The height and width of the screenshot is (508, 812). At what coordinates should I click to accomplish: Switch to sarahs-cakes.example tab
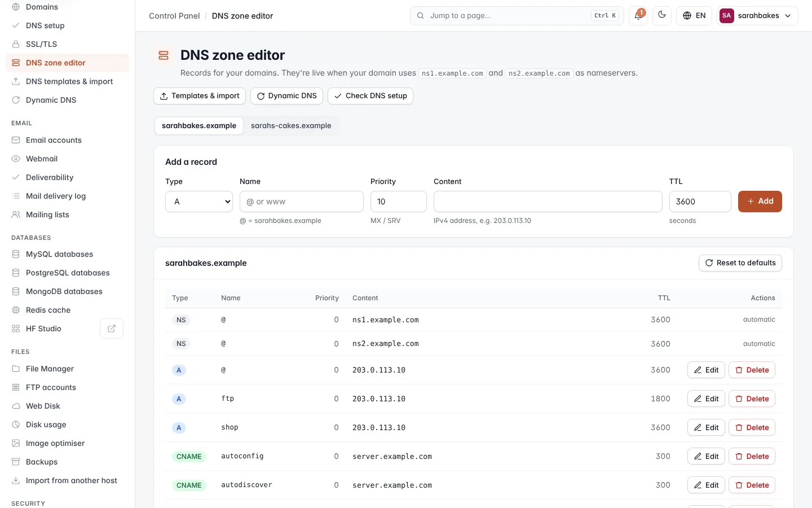pyautogui.click(x=291, y=126)
